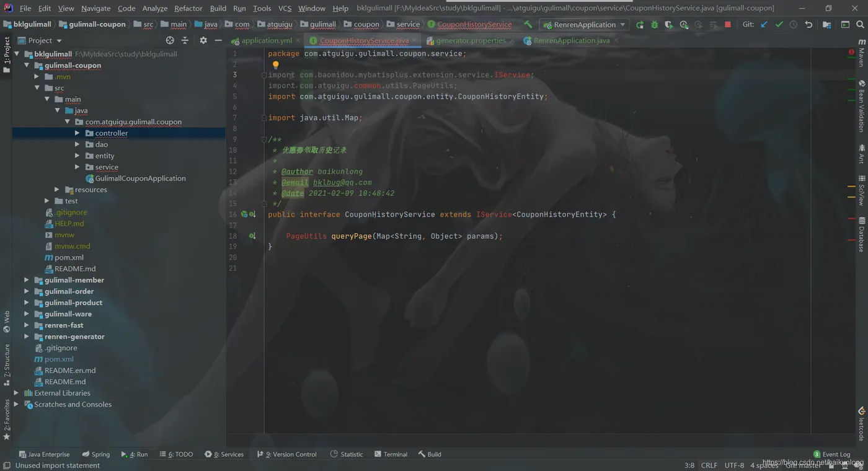Open the VCS menu
This screenshot has width=868, height=471.
[x=285, y=8]
